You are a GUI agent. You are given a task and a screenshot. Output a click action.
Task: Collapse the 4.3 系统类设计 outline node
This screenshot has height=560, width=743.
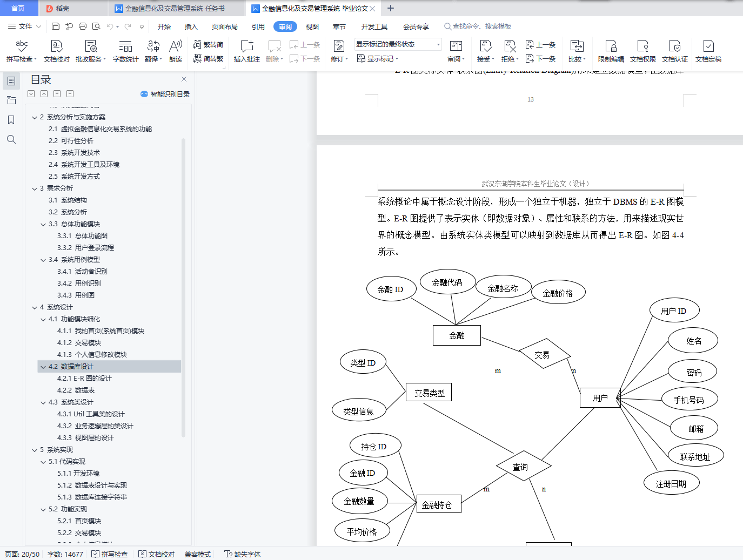[x=43, y=402]
